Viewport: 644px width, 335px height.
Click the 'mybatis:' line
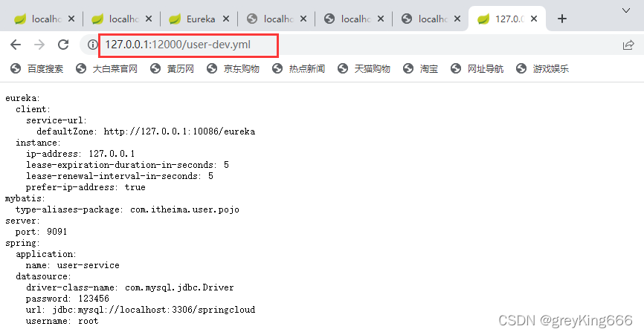(x=25, y=198)
